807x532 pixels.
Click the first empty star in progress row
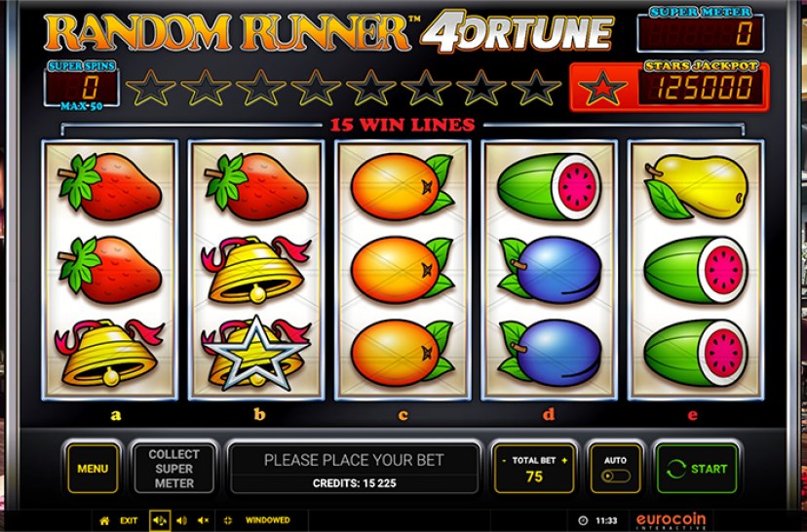pyautogui.click(x=151, y=88)
